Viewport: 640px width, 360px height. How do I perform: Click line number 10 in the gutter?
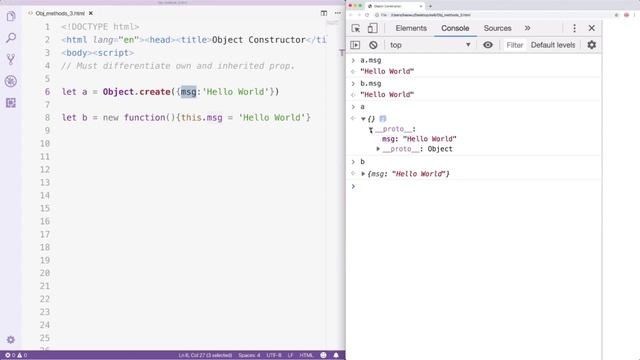tap(44, 144)
